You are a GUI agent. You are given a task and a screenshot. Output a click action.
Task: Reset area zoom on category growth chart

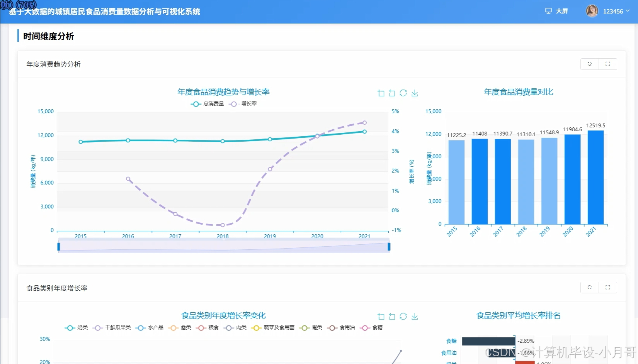tap(392, 317)
